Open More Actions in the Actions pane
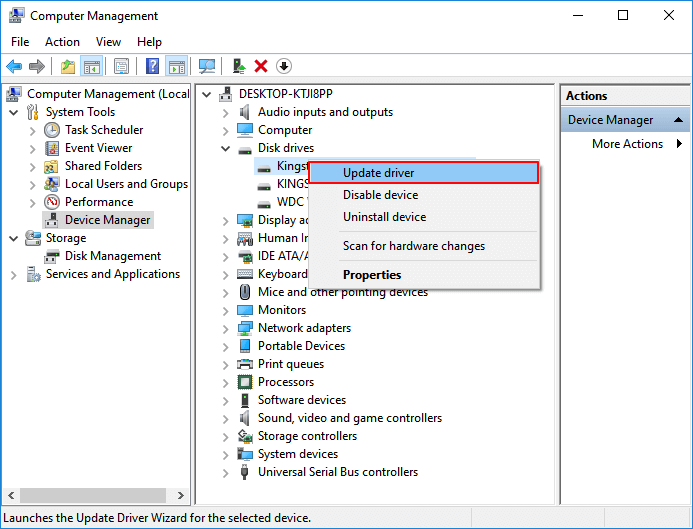Image resolution: width=693 pixels, height=529 pixels. point(627,144)
